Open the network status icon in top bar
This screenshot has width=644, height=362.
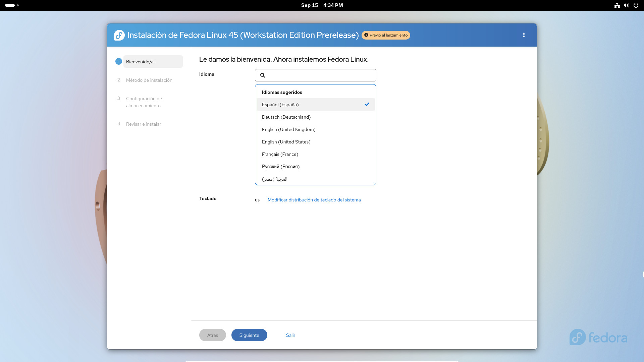click(617, 5)
